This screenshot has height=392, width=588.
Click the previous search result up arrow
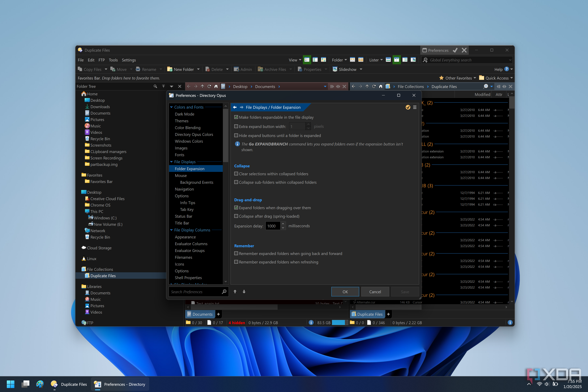(235, 292)
